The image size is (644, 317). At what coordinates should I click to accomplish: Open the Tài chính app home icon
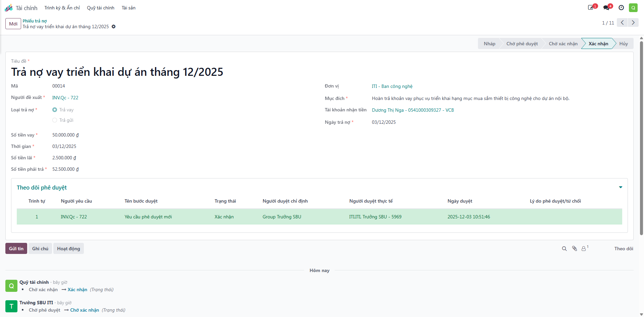(x=9, y=8)
